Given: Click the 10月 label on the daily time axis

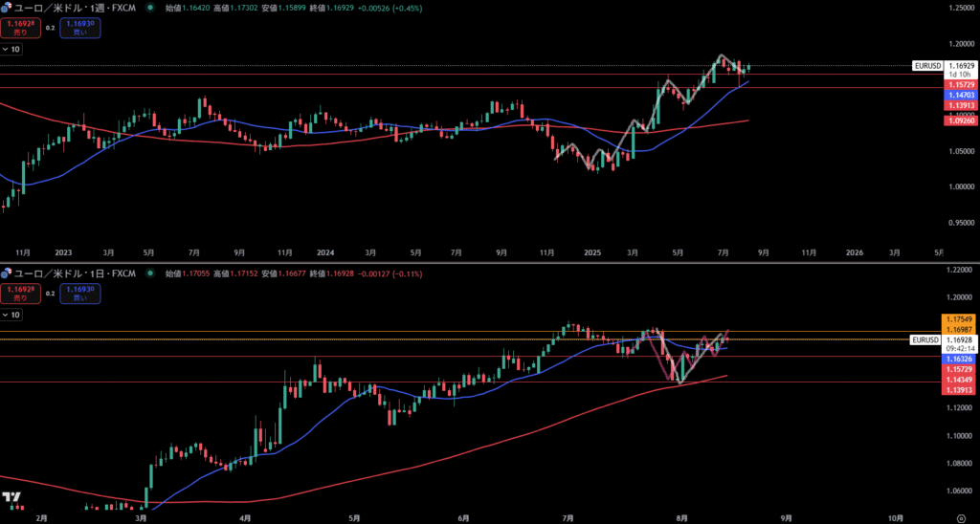Looking at the screenshot, I should point(895,517).
